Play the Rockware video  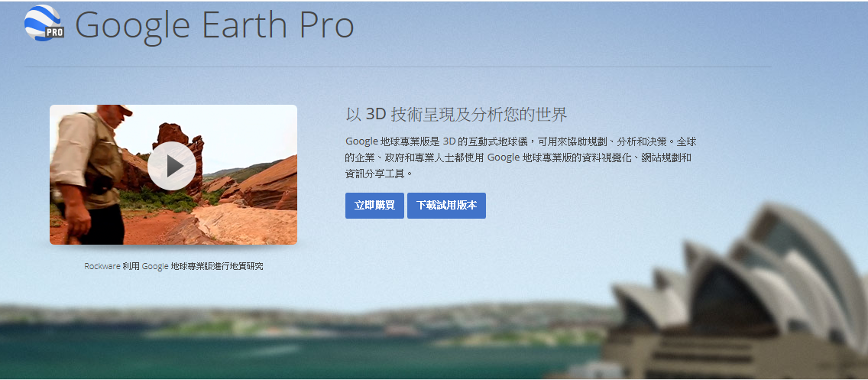(172, 166)
